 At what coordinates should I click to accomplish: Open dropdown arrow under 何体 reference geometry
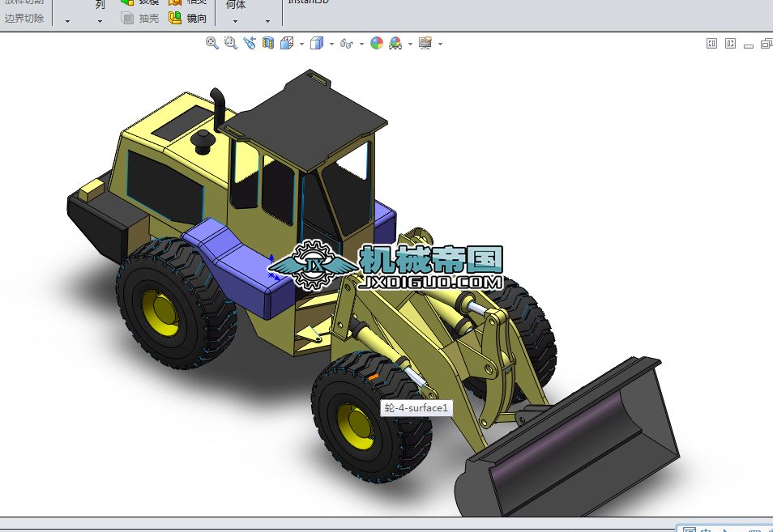(x=235, y=21)
